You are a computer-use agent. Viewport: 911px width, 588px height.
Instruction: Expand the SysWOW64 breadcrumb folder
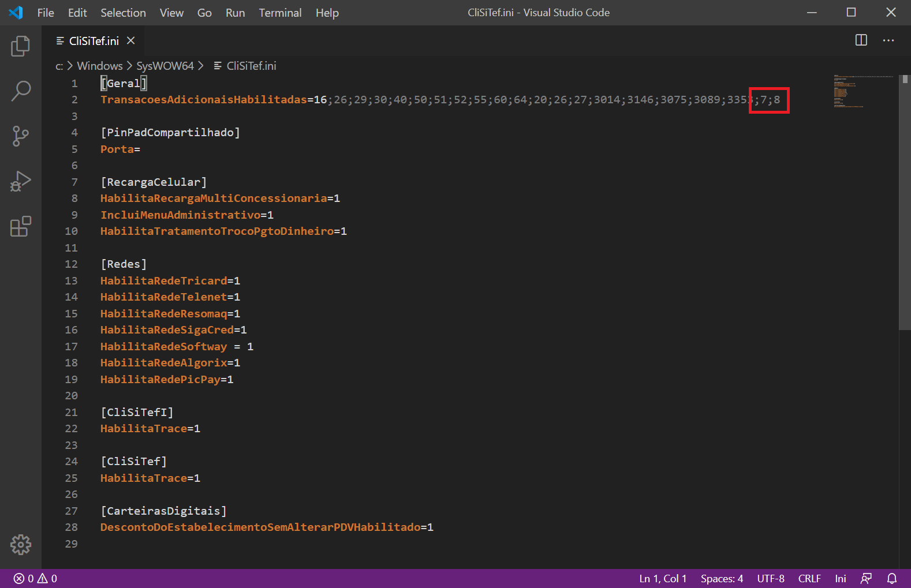tap(165, 66)
